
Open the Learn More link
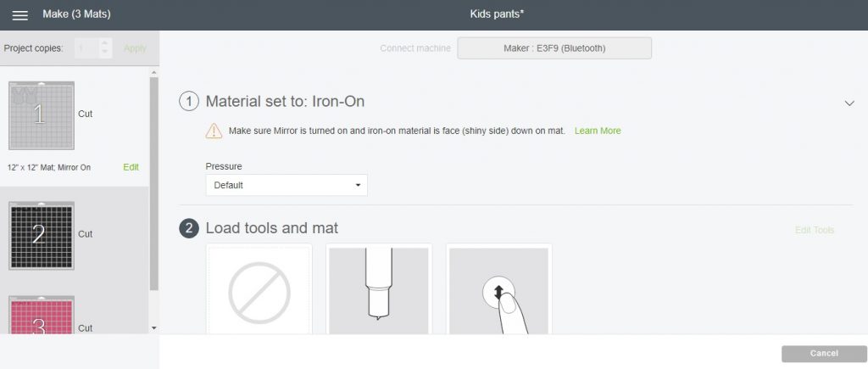coord(598,131)
